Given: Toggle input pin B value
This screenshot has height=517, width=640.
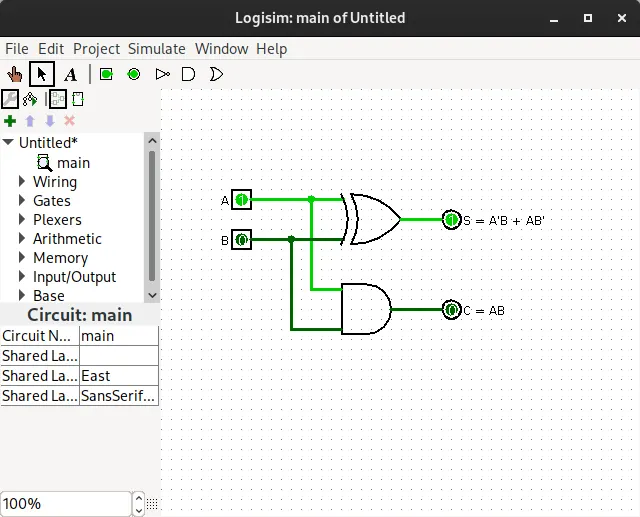Looking at the screenshot, I should pyautogui.click(x=241, y=240).
